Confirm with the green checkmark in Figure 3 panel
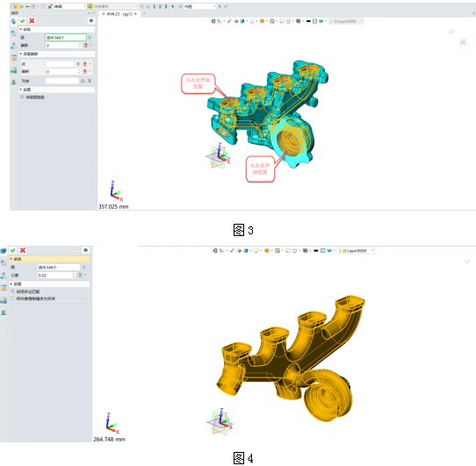Viewport: 476px width, 466px height. pyautogui.click(x=22, y=21)
